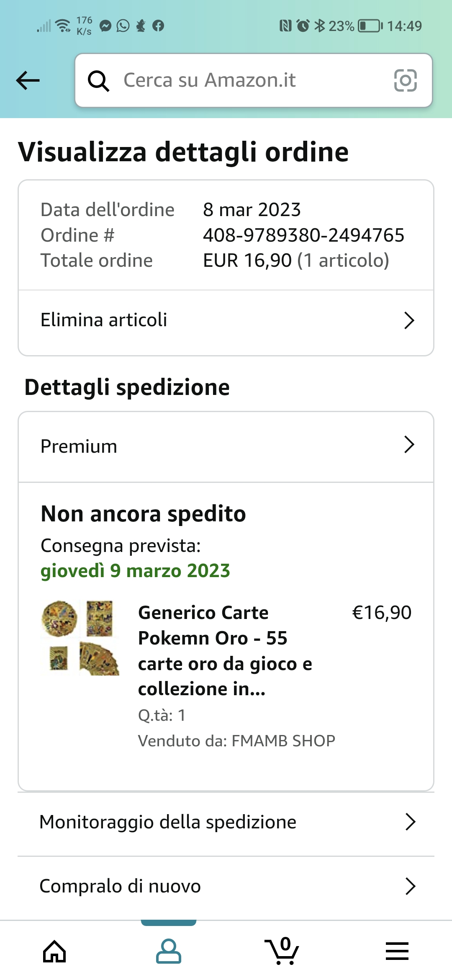452x980 pixels.
Task: Expand the Elimina articoli chevron
Action: click(x=409, y=320)
